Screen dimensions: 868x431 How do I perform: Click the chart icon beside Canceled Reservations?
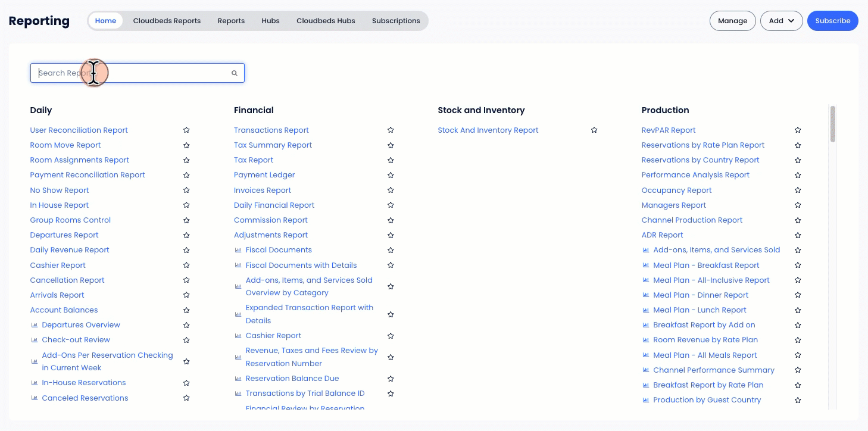(x=34, y=398)
